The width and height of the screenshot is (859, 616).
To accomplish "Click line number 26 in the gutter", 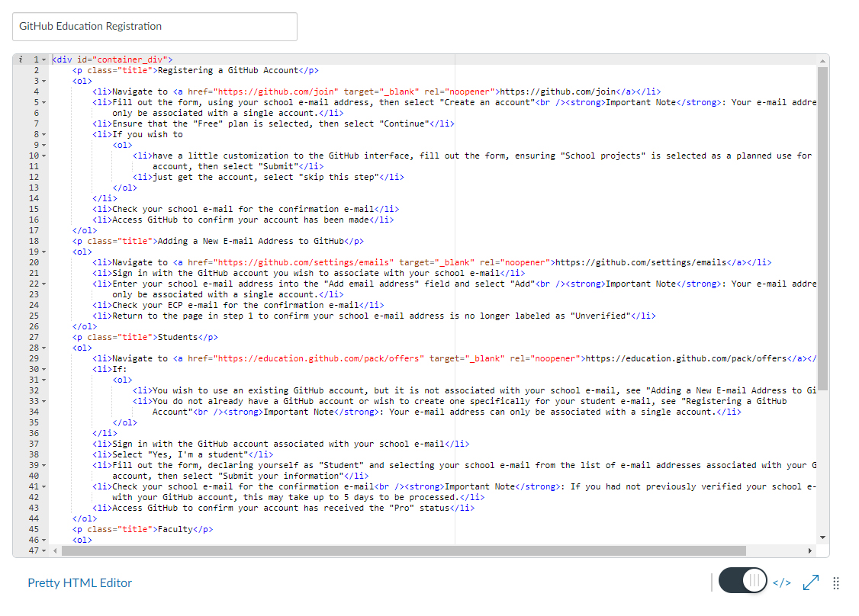I will (x=34, y=326).
